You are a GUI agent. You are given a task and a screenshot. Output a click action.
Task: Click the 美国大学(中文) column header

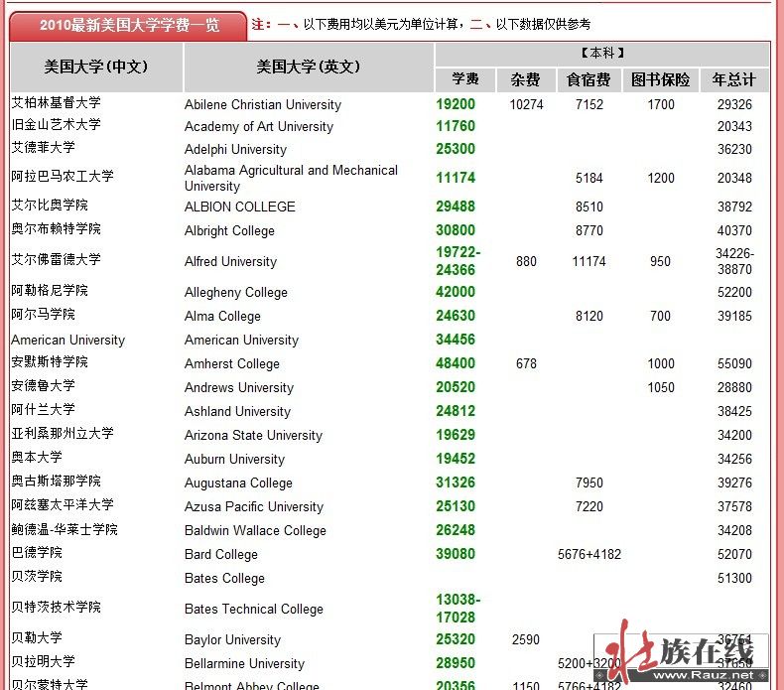tap(96, 67)
